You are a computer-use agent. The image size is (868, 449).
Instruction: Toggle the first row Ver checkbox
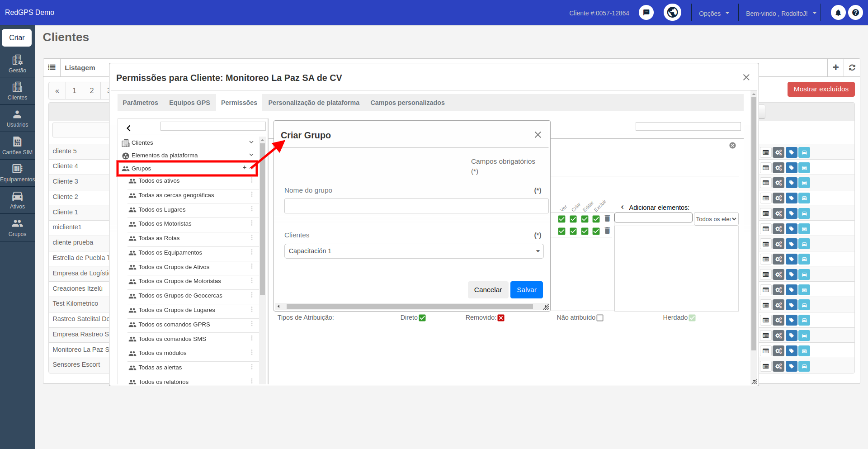(561, 219)
